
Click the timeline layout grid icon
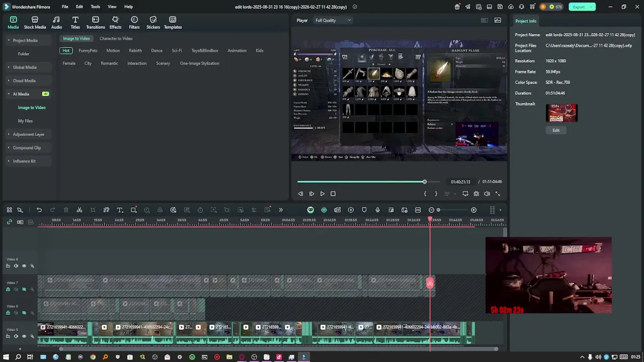pos(492,210)
